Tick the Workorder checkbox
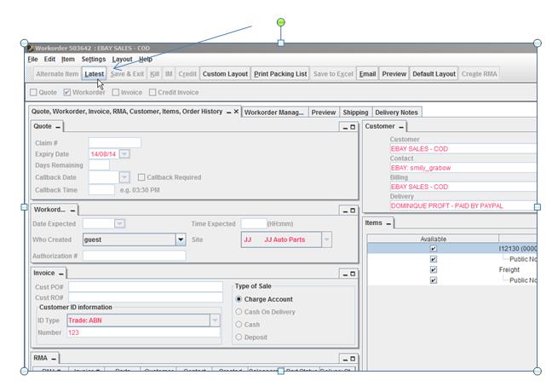Image resolution: width=552 pixels, height=392 pixels. (66, 92)
